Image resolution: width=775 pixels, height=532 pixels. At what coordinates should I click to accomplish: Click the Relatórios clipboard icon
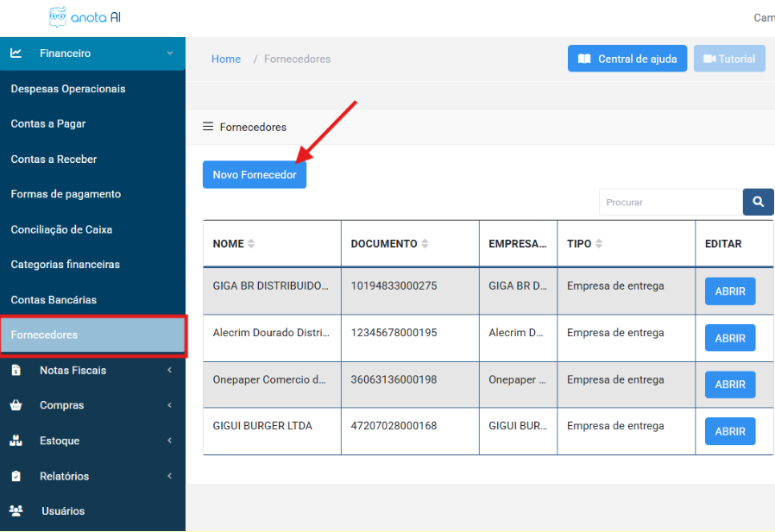coord(16,476)
